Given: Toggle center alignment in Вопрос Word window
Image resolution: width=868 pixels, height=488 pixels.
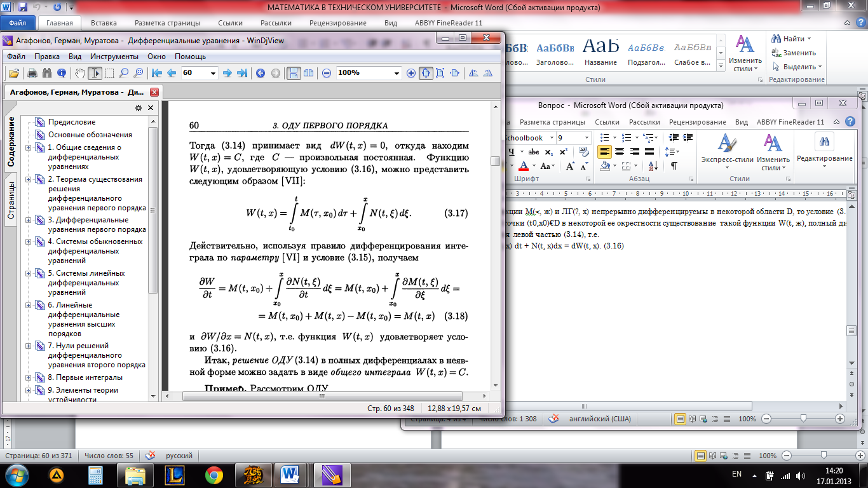Looking at the screenshot, I should coord(619,152).
